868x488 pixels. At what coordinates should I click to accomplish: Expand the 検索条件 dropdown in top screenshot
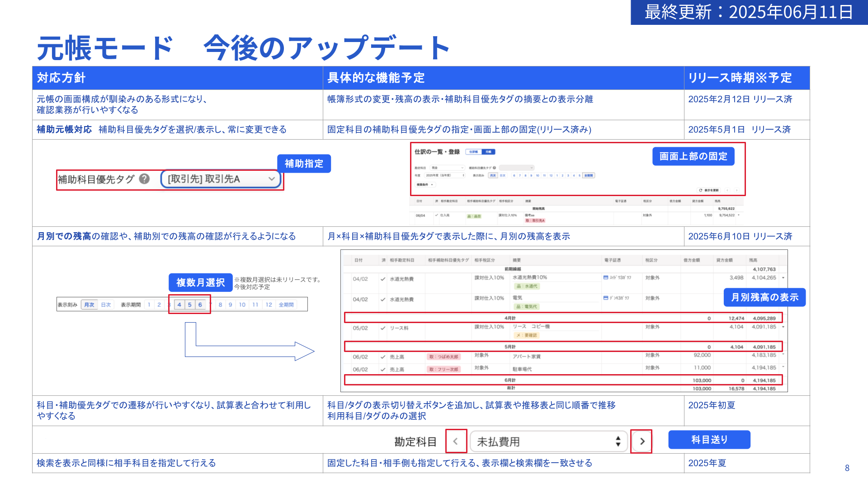(425, 184)
